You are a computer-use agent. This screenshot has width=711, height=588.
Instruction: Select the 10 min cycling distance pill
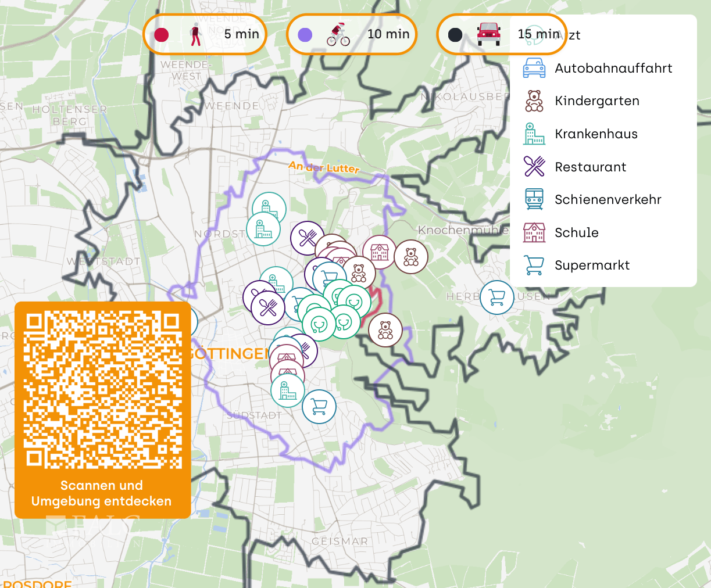click(352, 34)
